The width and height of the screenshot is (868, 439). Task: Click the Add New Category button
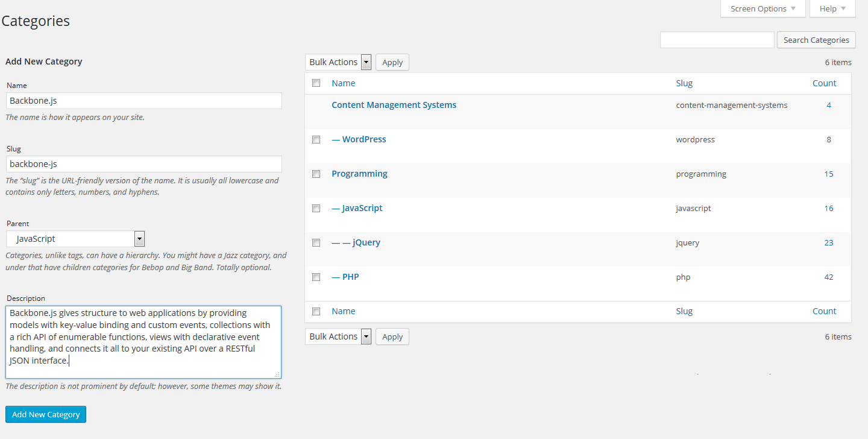[46, 414]
